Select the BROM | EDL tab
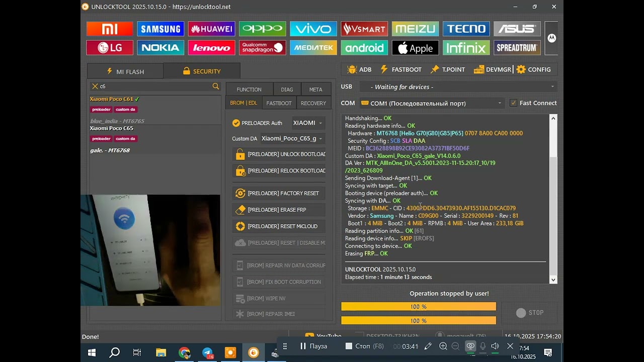The width and height of the screenshot is (644, 362). pyautogui.click(x=244, y=103)
